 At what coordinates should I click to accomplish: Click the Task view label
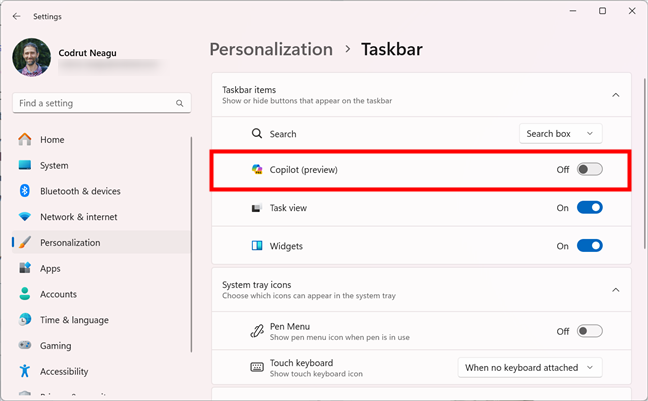point(288,208)
